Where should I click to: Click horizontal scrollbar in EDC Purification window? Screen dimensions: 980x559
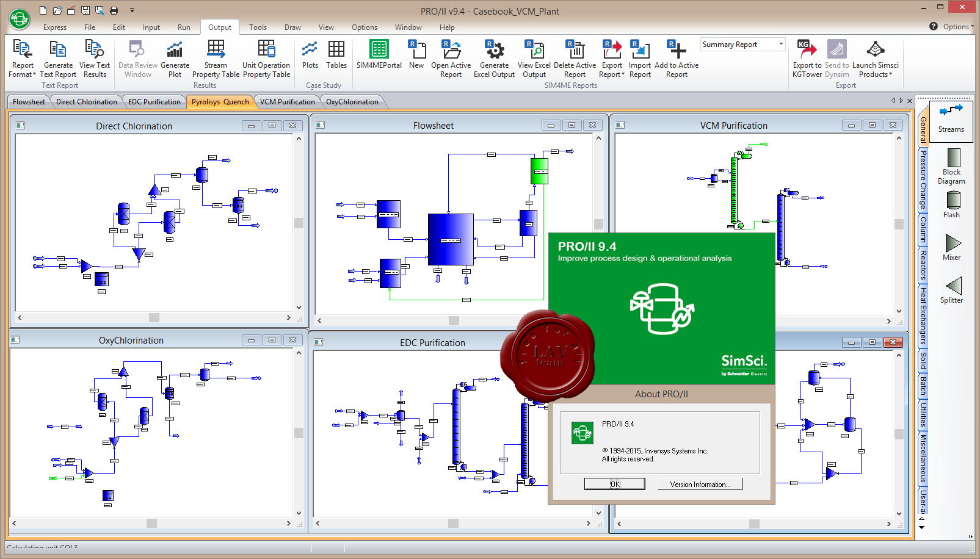pos(453,523)
